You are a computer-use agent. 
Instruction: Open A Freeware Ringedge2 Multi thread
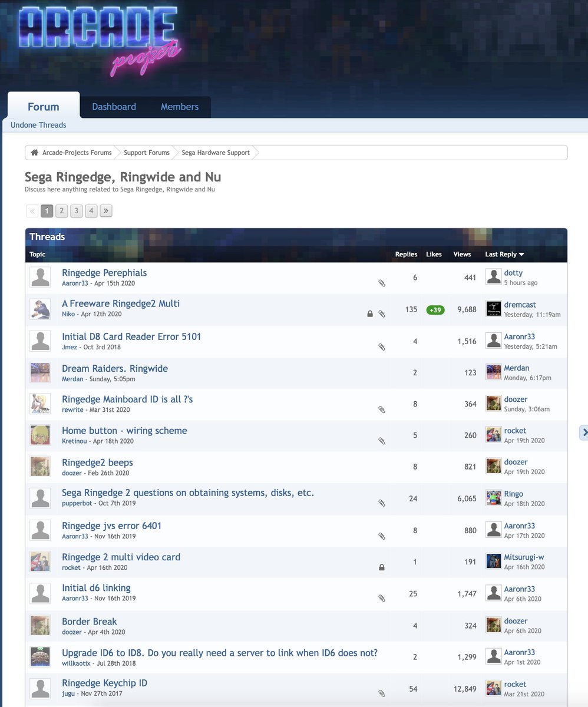pyautogui.click(x=121, y=303)
